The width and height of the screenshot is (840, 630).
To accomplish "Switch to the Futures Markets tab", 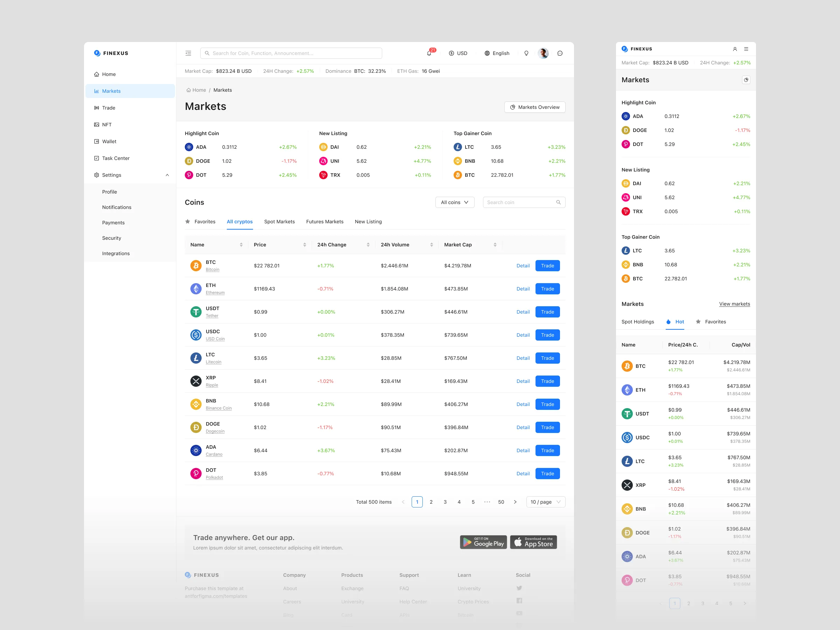I will [x=325, y=222].
